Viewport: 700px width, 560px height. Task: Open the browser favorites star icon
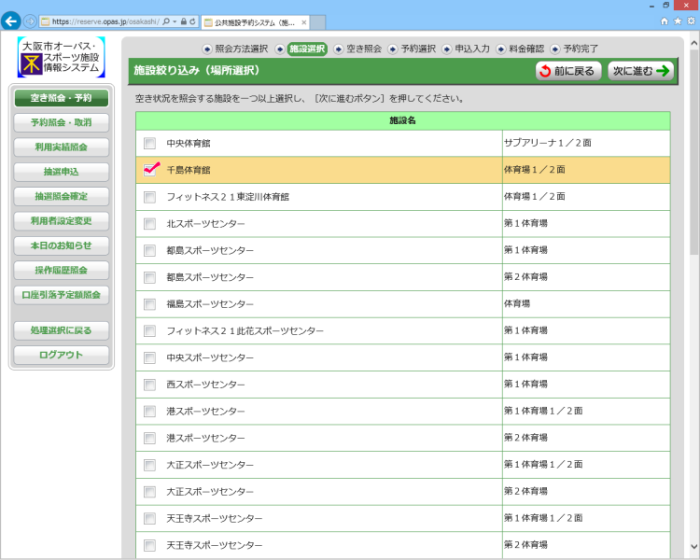coord(678,21)
